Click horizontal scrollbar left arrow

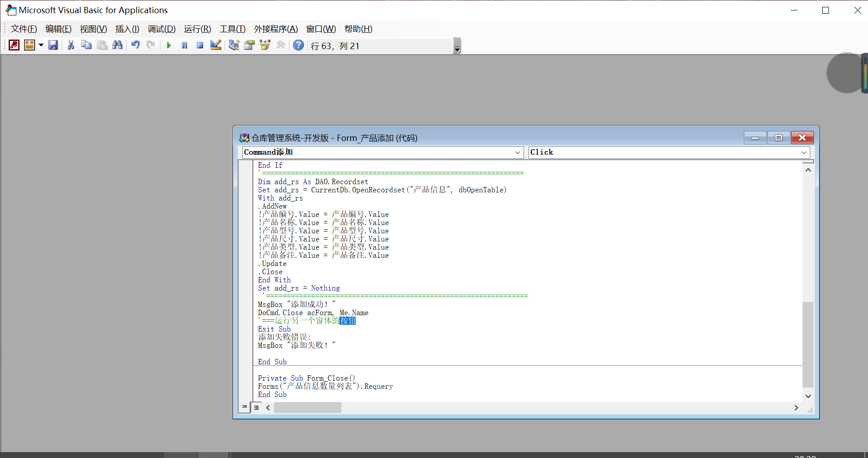pyautogui.click(x=268, y=408)
